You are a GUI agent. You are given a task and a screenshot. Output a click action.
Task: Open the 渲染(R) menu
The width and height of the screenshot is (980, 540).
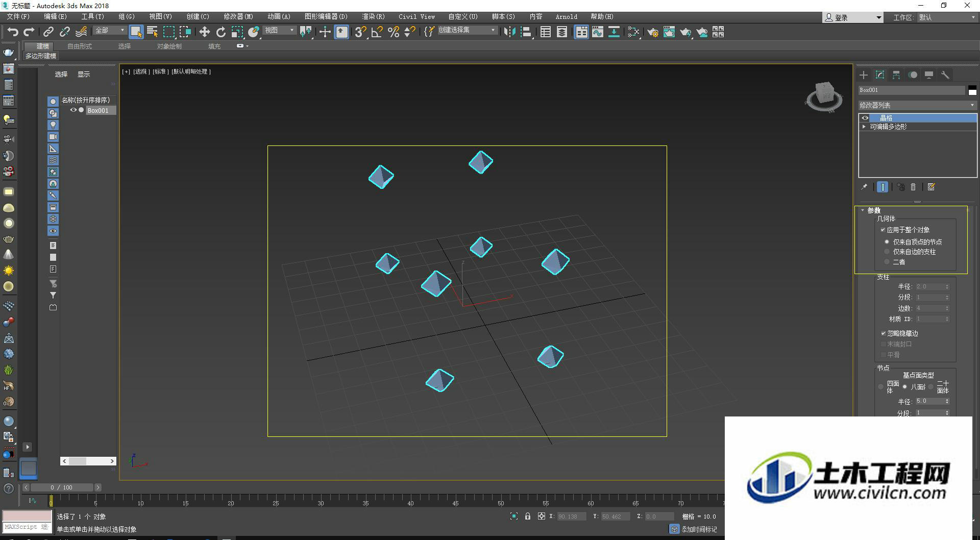[373, 17]
